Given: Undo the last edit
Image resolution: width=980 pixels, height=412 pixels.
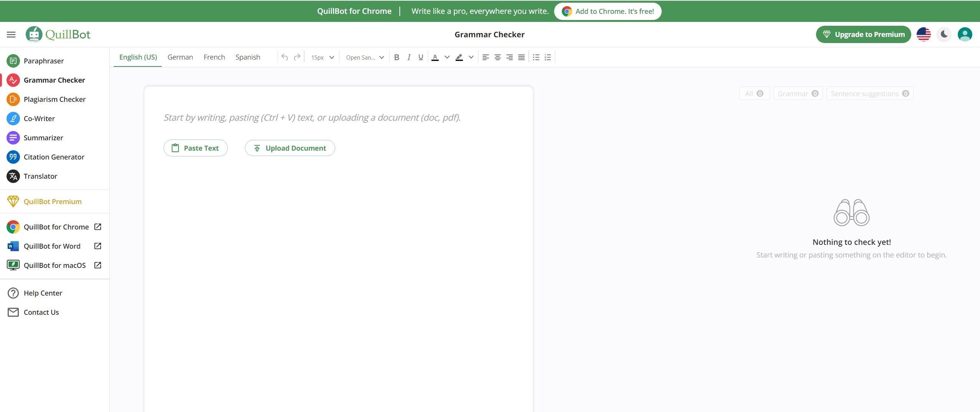Looking at the screenshot, I should click(x=285, y=57).
